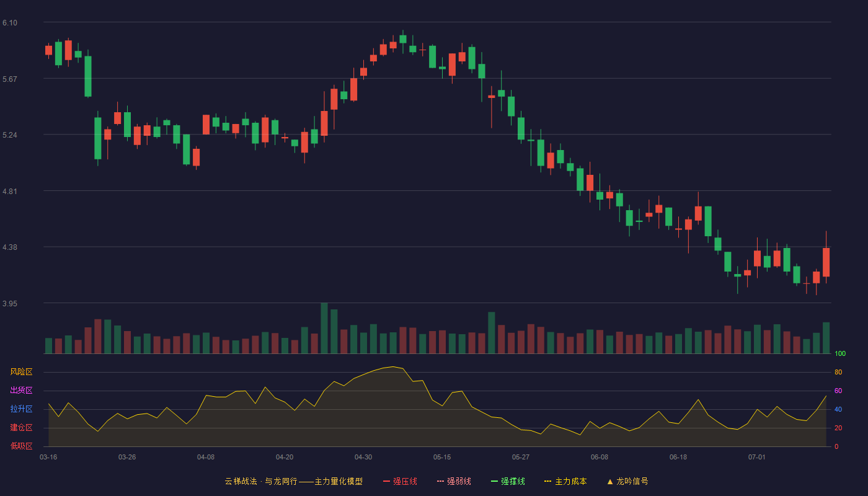Click the 04-30 date on the time axis
868x496 pixels.
click(363, 457)
